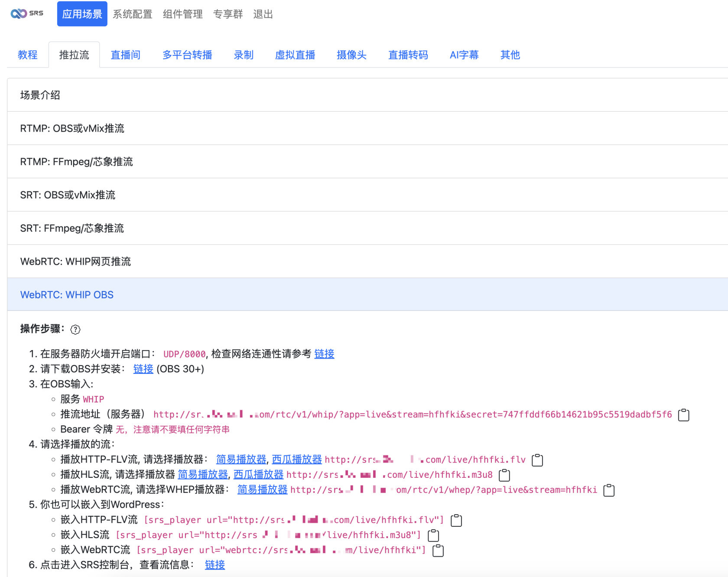
Task: Click the UDP/8000 port text
Action: coord(185,354)
